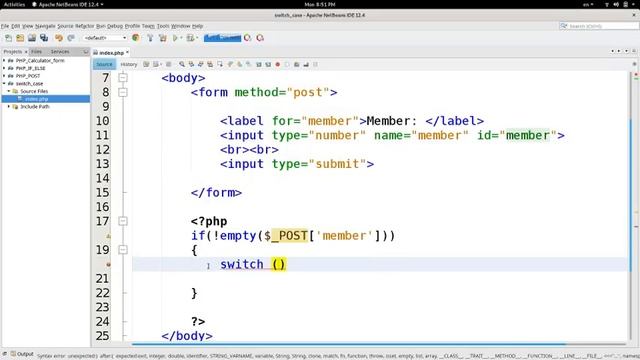
Task: Open the Refactor menu
Action: pos(84,26)
